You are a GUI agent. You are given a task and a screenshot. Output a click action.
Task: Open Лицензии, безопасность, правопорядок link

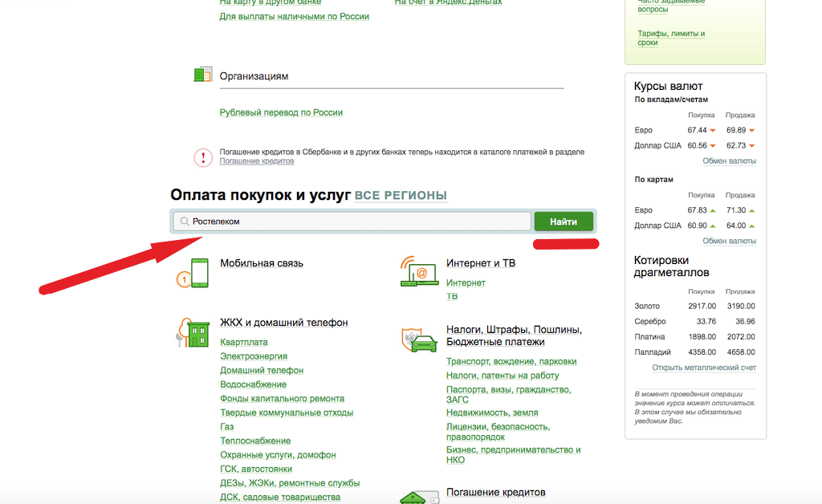[498, 432]
